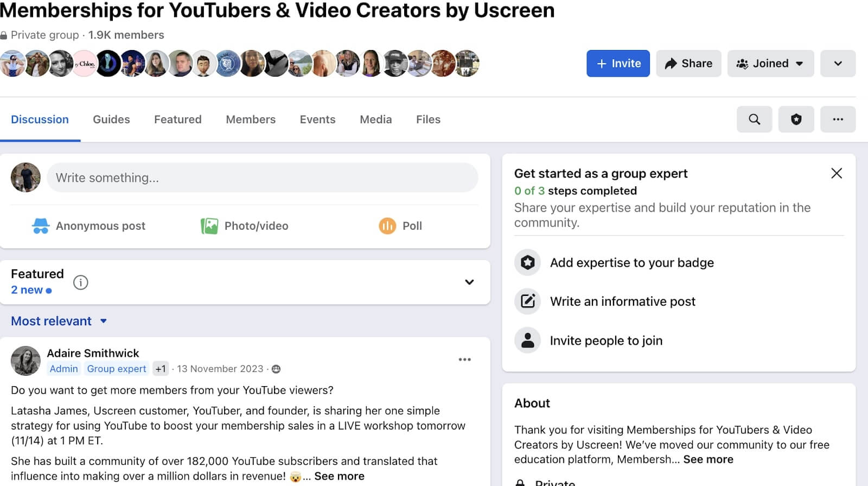868x486 pixels.
Task: Open the Joined dropdown menu
Action: [x=770, y=64]
